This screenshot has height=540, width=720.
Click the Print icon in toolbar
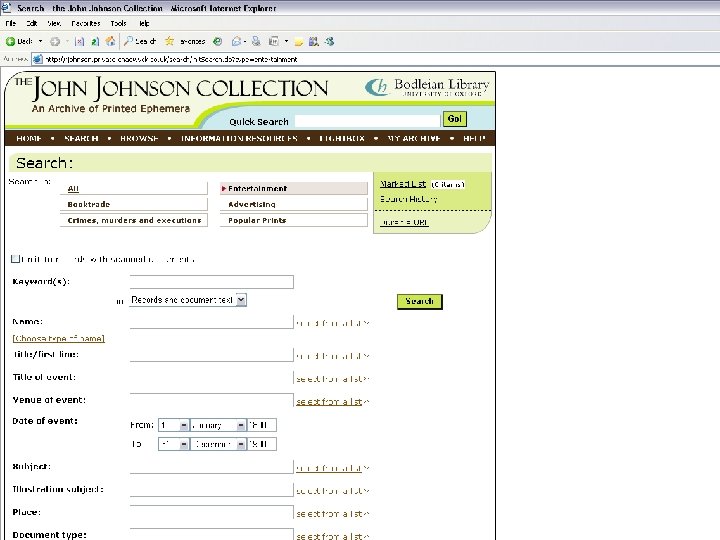(x=256, y=41)
